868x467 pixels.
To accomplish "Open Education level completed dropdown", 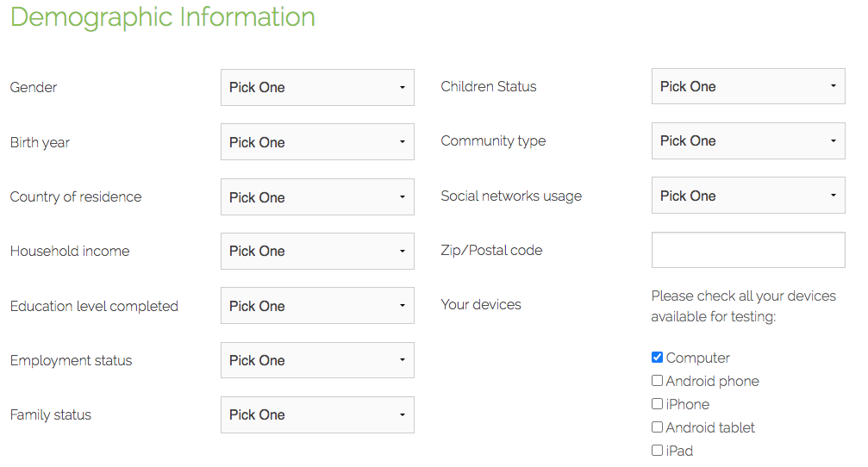I will click(316, 306).
